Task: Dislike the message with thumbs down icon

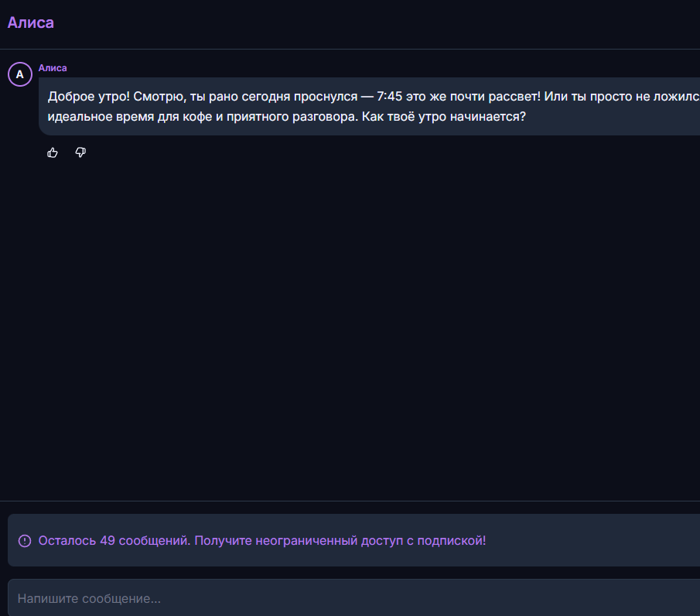Action: pyautogui.click(x=80, y=152)
